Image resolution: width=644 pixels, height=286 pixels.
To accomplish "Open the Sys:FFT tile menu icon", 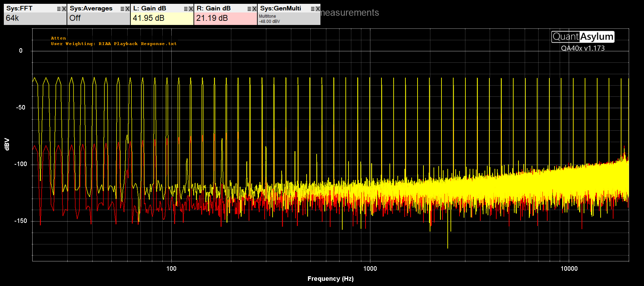I will [x=59, y=9].
